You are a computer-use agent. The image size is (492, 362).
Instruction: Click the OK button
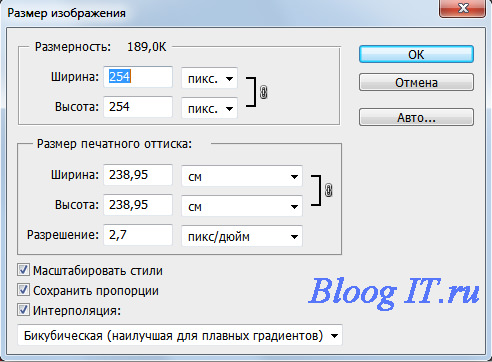416,54
